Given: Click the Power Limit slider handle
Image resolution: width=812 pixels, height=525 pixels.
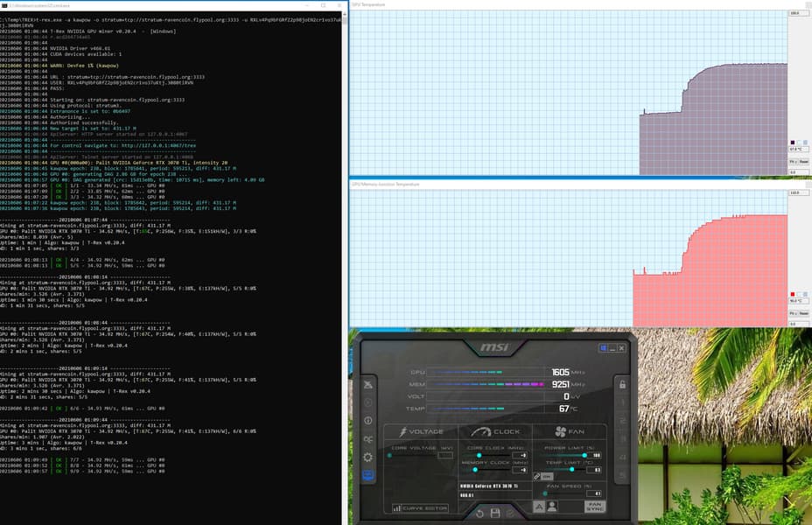Looking at the screenshot, I should click(584, 455).
